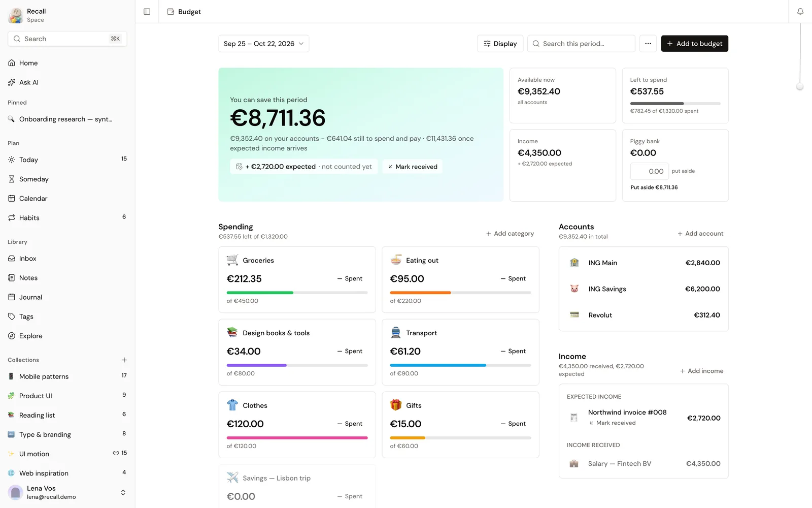Click the ING Savings pig icon
This screenshot has width=812, height=508.
(574, 289)
